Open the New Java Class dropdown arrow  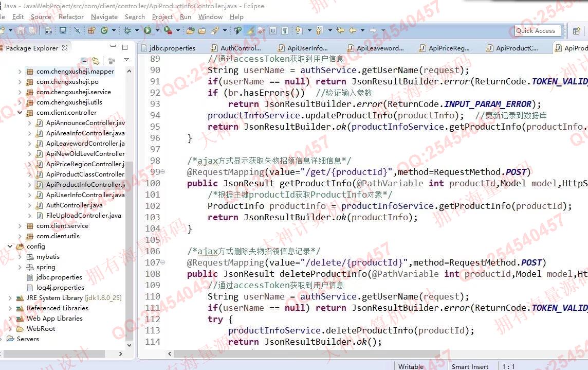pos(114,30)
